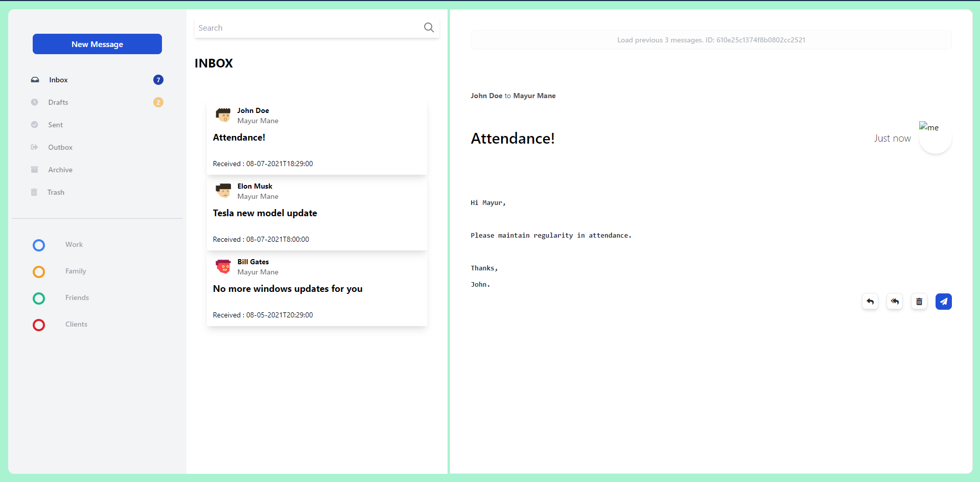Viewport: 980px width, 482px height.
Task: Toggle the blue Work label circle
Action: point(38,245)
